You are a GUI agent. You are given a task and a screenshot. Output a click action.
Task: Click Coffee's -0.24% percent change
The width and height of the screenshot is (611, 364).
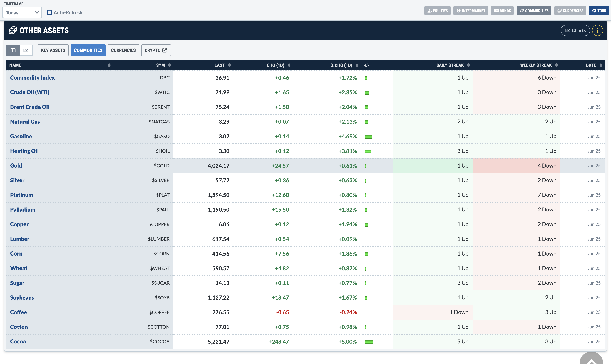(348, 312)
